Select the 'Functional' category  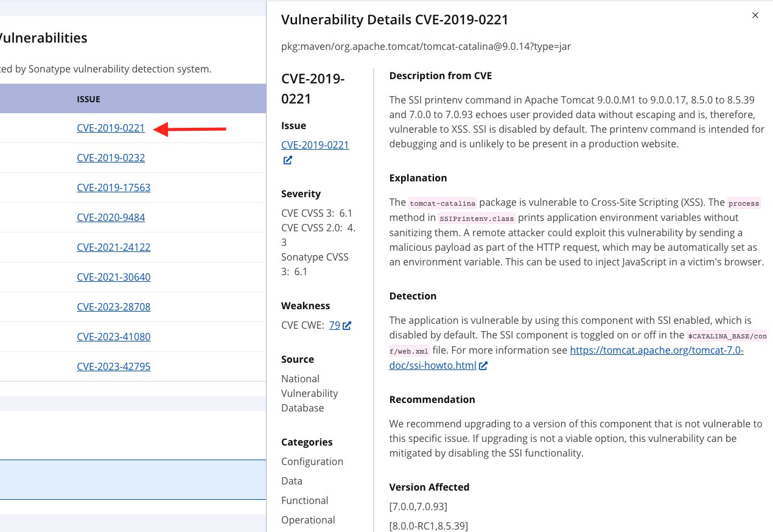click(x=304, y=500)
